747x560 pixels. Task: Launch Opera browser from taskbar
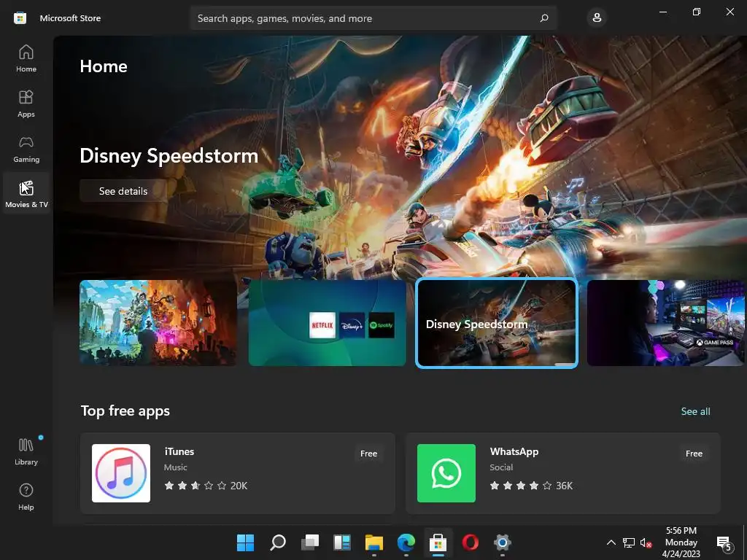coord(471,542)
